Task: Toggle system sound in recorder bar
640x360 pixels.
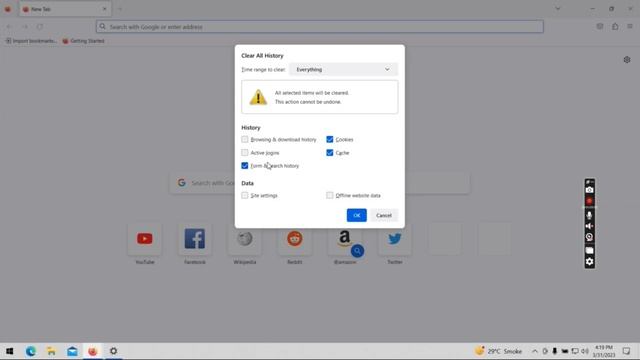Action: click(589, 226)
